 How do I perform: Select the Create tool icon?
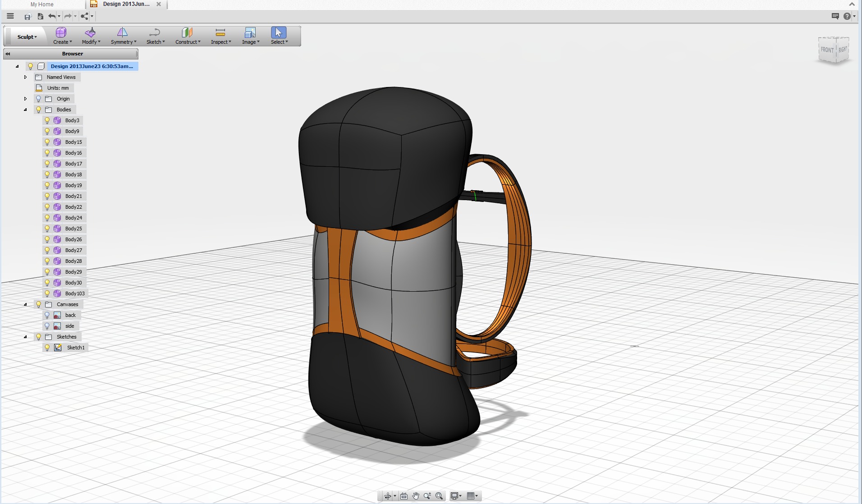tap(61, 33)
